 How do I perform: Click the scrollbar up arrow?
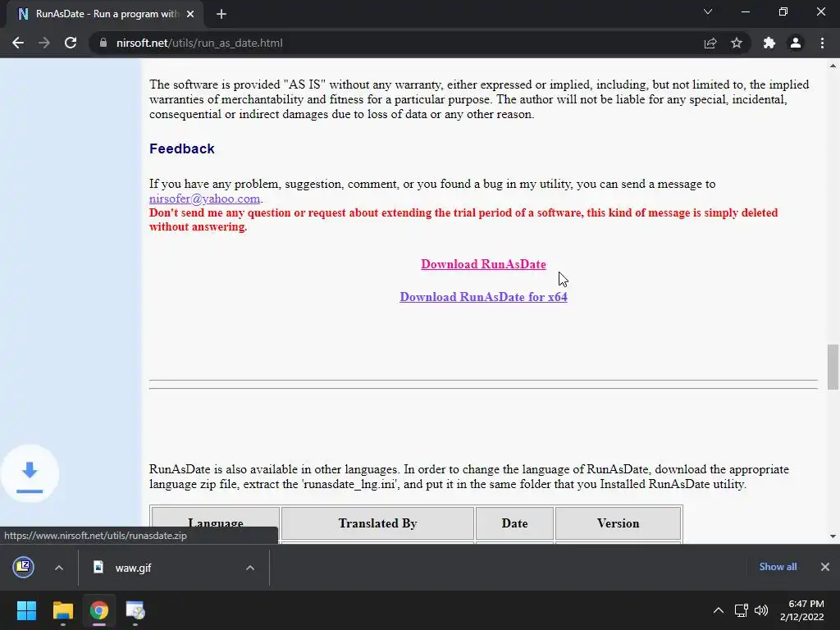pyautogui.click(x=833, y=66)
